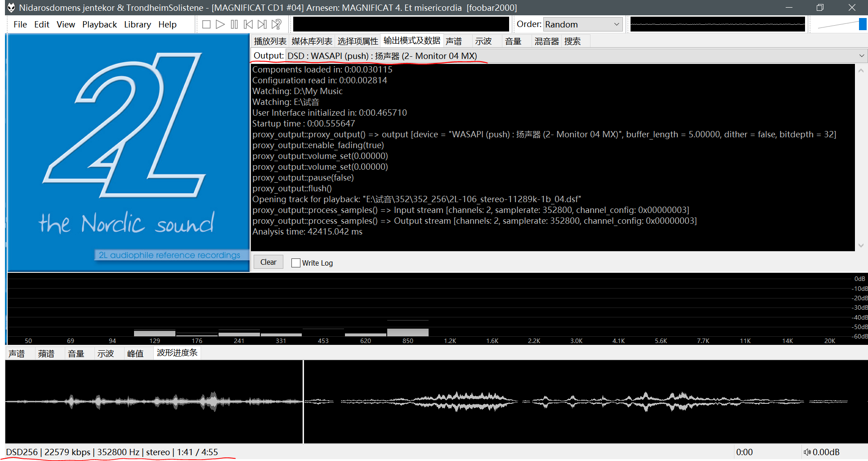Click the 2L album art thumbnail
868x461 pixels.
point(129,153)
